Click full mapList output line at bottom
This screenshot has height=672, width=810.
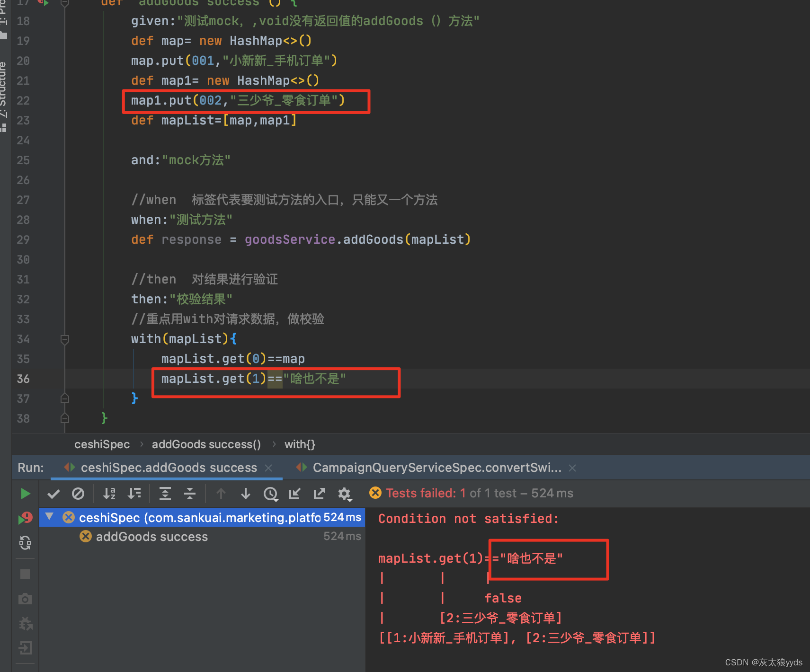(x=517, y=638)
